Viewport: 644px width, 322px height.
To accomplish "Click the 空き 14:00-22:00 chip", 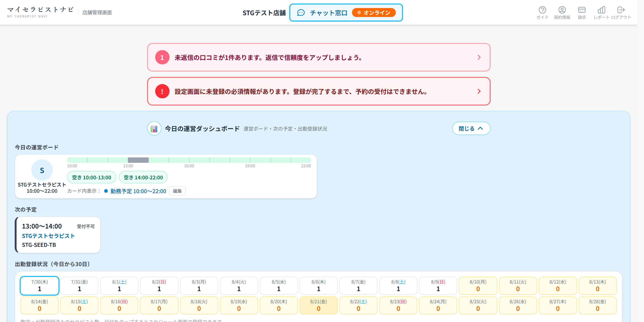I will (143, 177).
